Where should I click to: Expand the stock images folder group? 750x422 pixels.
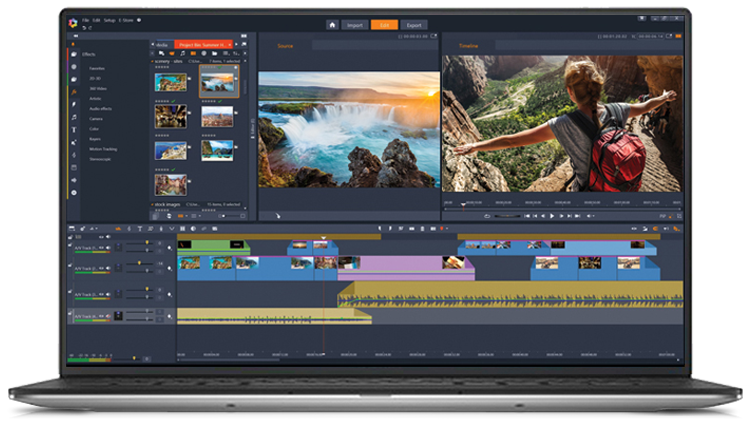coord(153,203)
